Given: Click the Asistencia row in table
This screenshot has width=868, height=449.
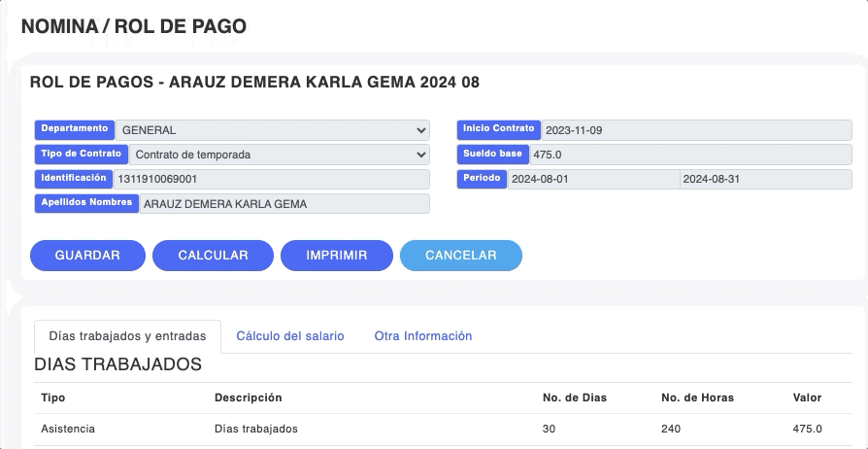Looking at the screenshot, I should coord(68,429).
